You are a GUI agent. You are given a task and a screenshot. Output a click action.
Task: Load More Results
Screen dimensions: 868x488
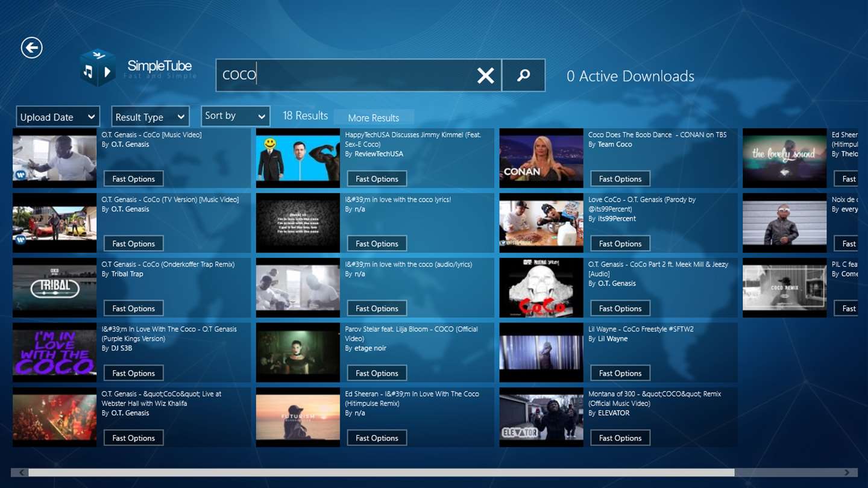click(x=373, y=117)
